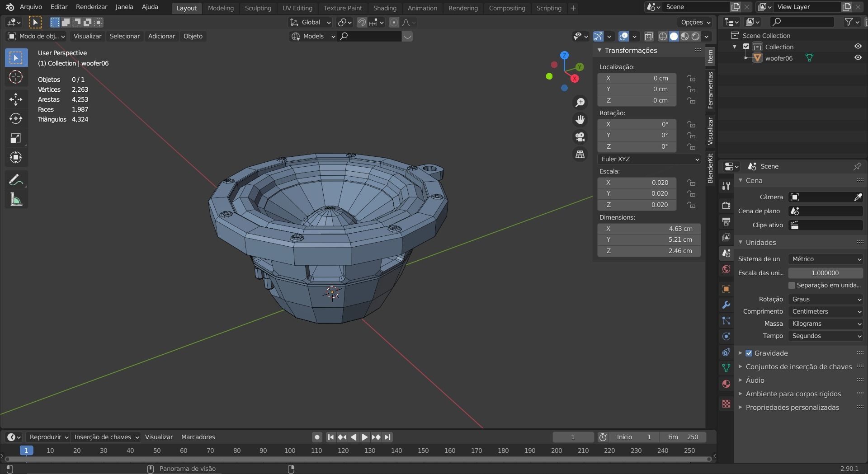Viewport: 868px width, 474px height.
Task: Switch perspective/orthographic grid icon
Action: pos(580,154)
